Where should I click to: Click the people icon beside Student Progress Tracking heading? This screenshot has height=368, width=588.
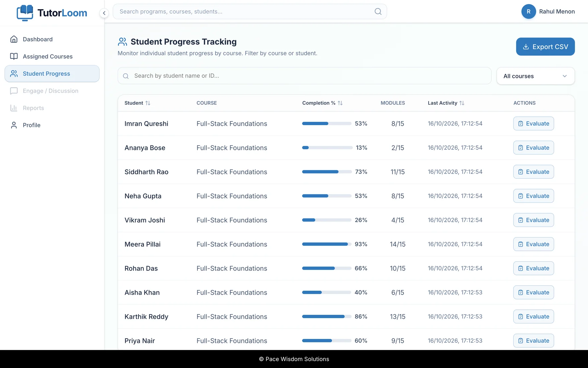click(x=122, y=41)
